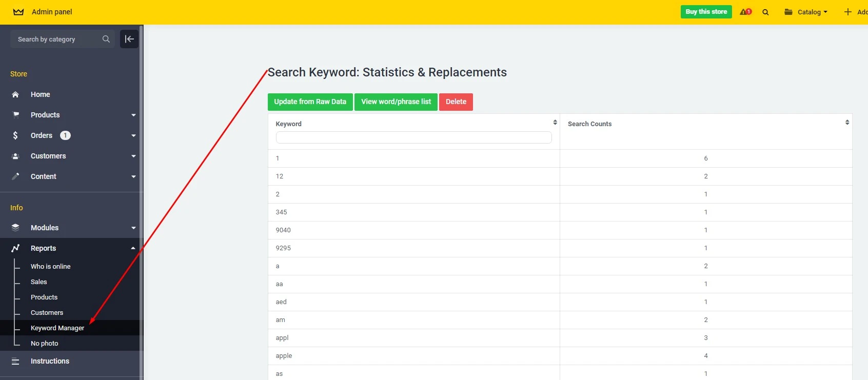This screenshot has width=868, height=380.
Task: Click the Products flag icon in the sidebar
Action: click(15, 115)
